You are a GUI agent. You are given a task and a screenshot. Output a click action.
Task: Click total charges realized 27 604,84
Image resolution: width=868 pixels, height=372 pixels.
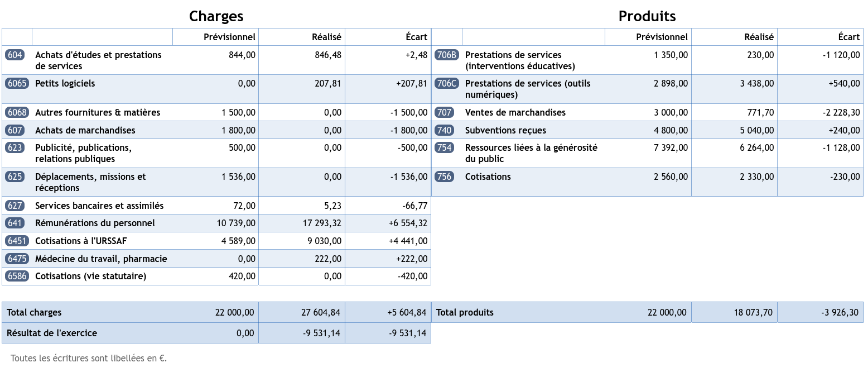click(321, 312)
